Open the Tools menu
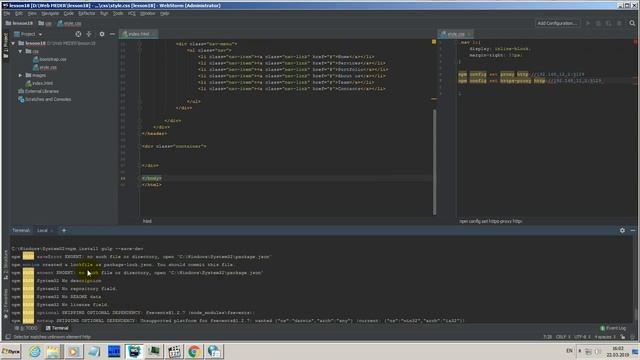This screenshot has width=640, height=360. coord(118,13)
